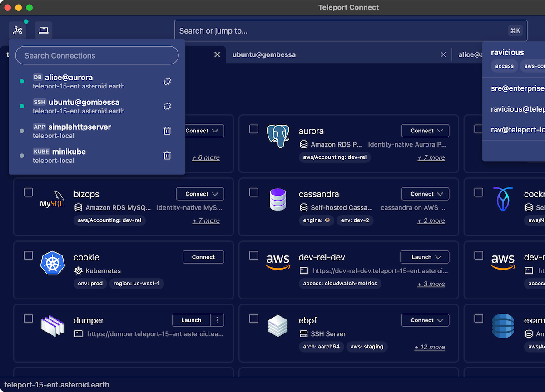Close the ubuntu@gombessa tab
545x392 pixels.
pyautogui.click(x=443, y=54)
